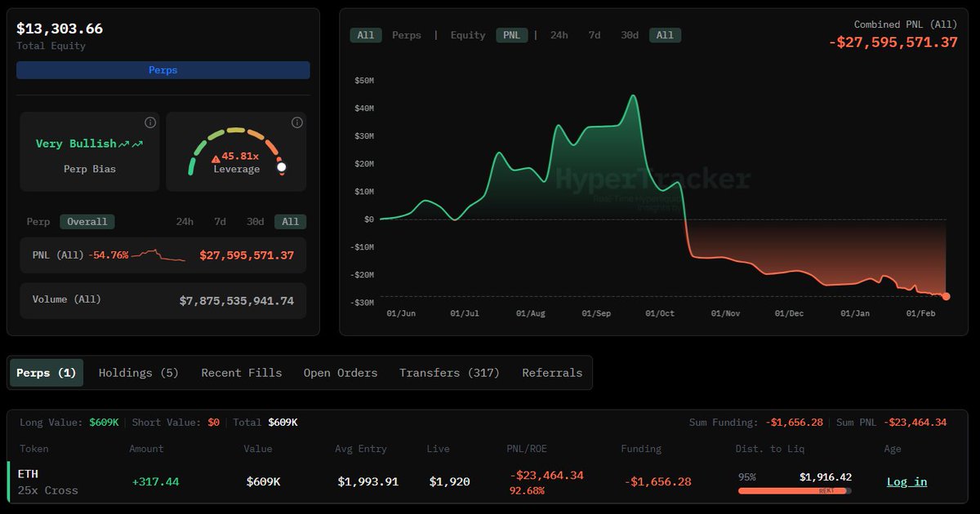980x514 pixels.
Task: Open the Holdings (5) tab
Action: [139, 373]
